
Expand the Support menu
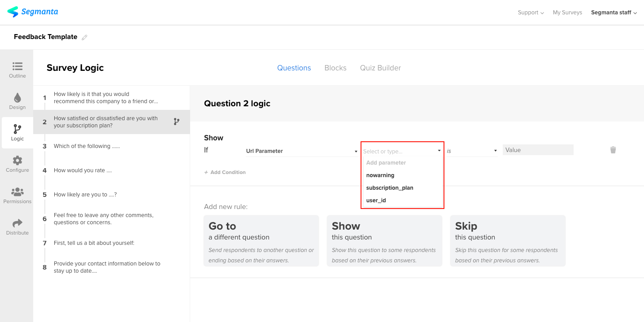[x=531, y=13]
